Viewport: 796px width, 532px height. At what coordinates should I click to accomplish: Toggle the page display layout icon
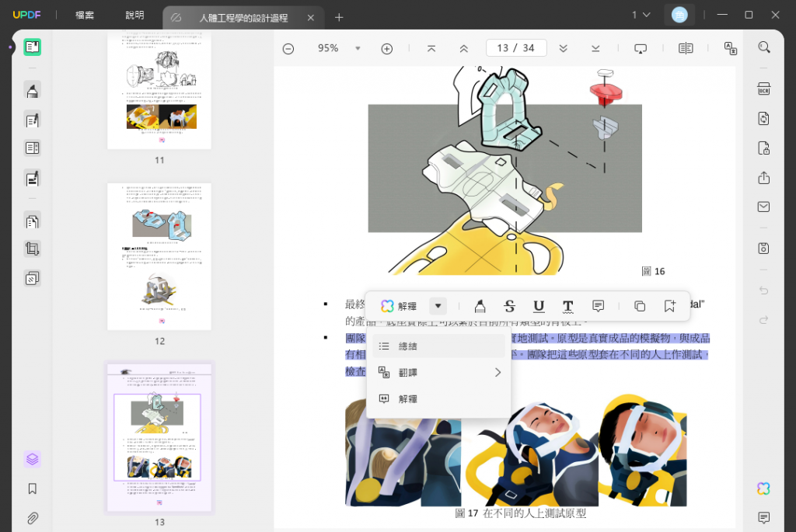click(686, 48)
